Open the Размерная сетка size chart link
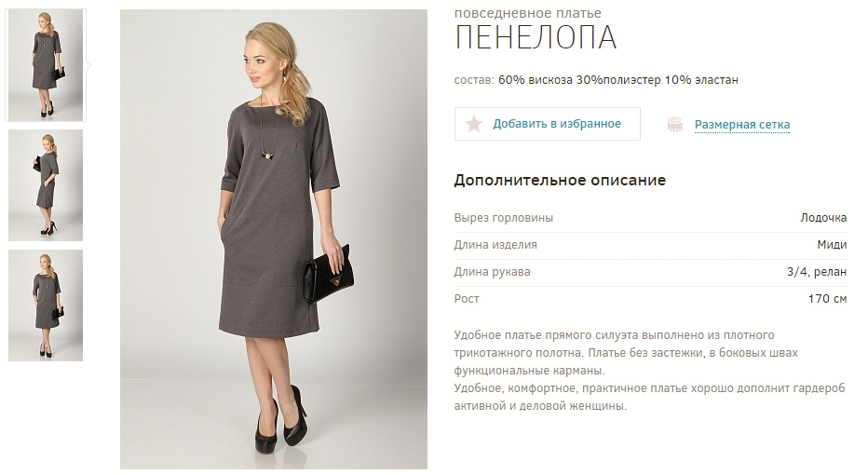 click(x=741, y=125)
